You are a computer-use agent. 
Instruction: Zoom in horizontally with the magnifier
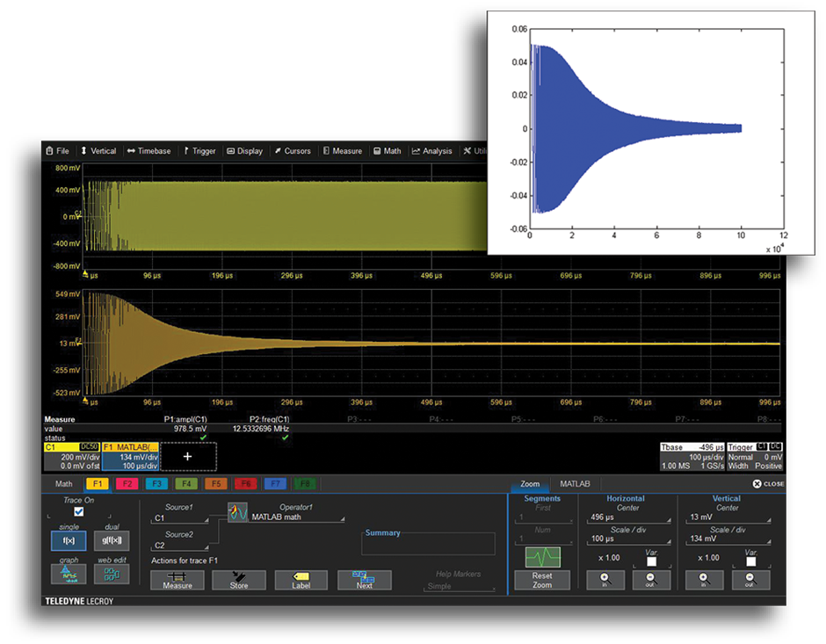point(607,580)
